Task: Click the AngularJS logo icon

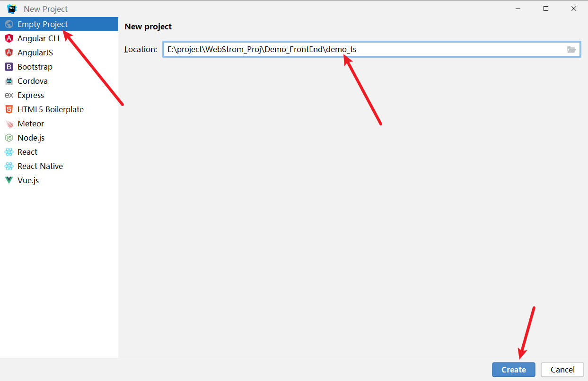Action: (9, 53)
